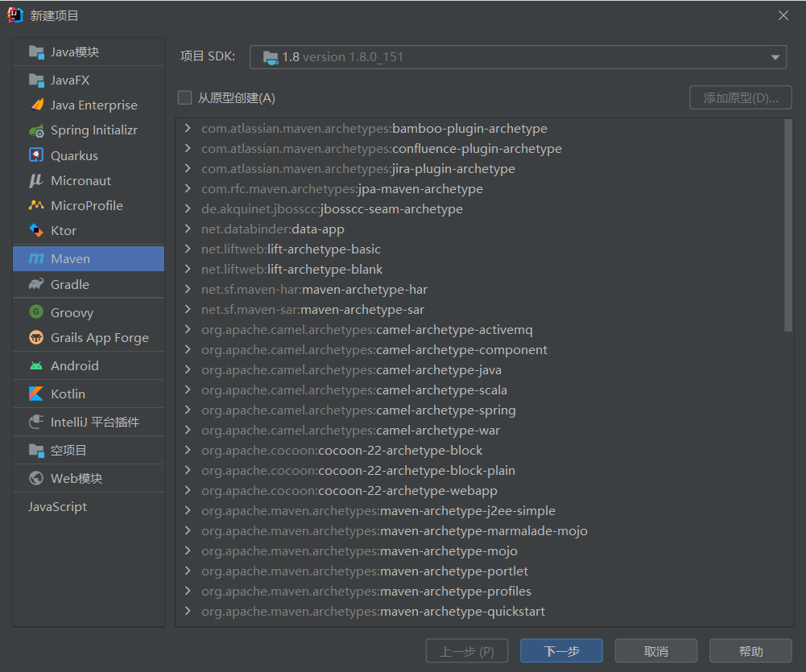The height and width of the screenshot is (672, 806).
Task: Click the archetype list vertical scrollbar
Action: coord(788,225)
